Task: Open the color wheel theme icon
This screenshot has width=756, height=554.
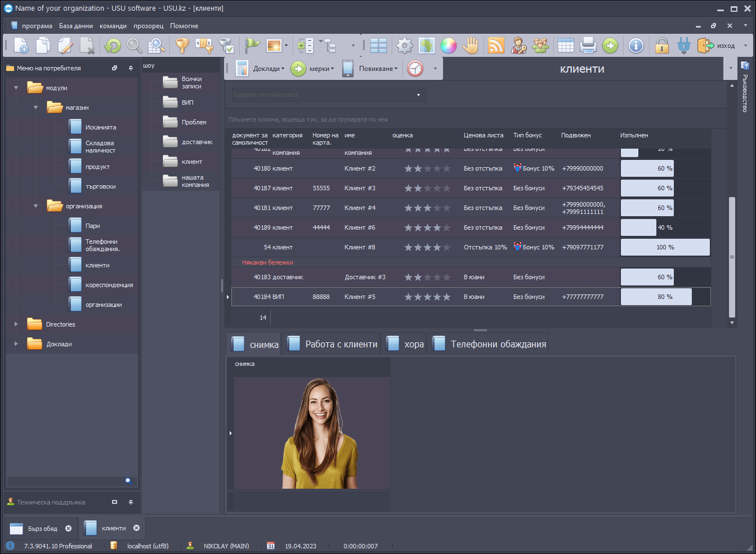Action: point(449,46)
